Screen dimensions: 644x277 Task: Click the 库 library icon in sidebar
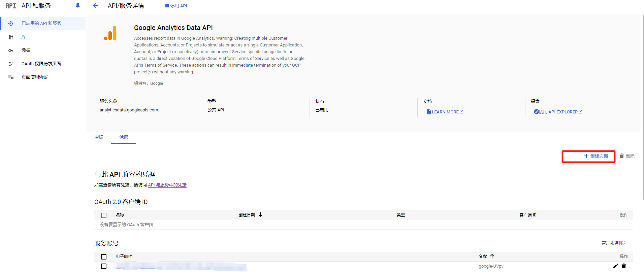tap(11, 37)
